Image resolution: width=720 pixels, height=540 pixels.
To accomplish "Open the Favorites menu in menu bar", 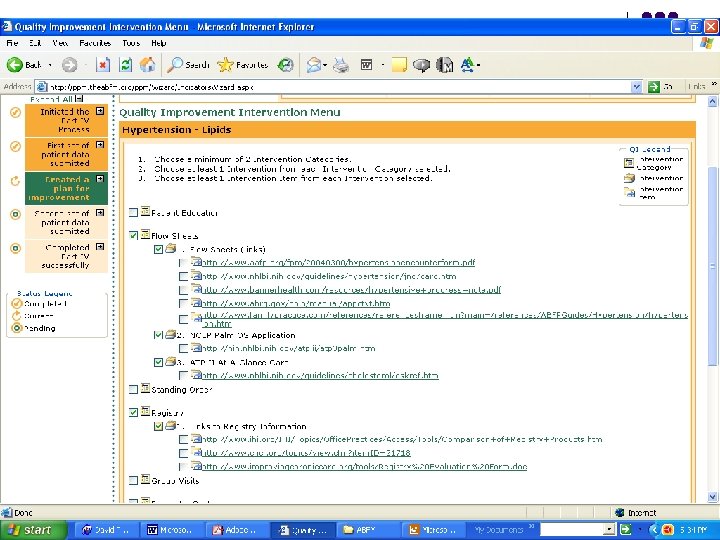I will (96, 44).
